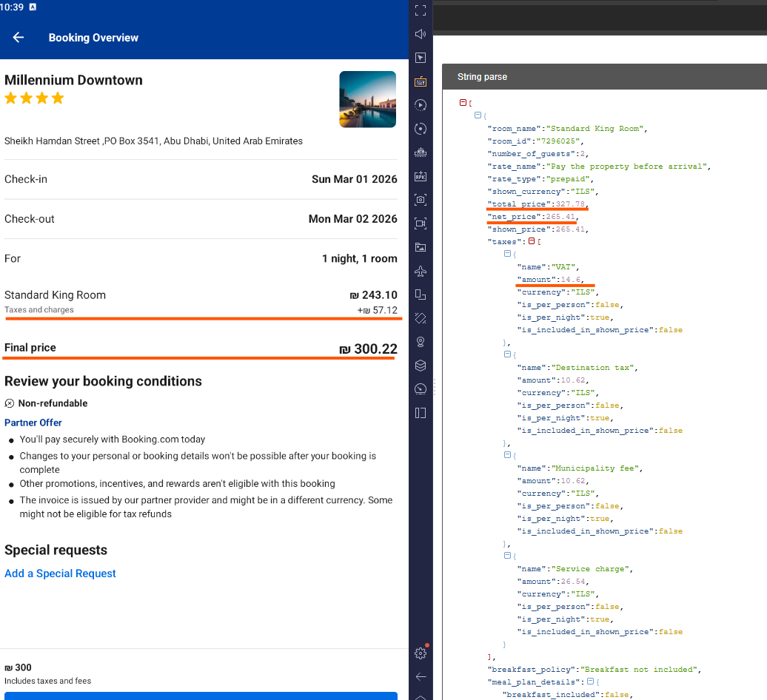Open the Millennium Downtown hotel thumbnail

tap(368, 99)
